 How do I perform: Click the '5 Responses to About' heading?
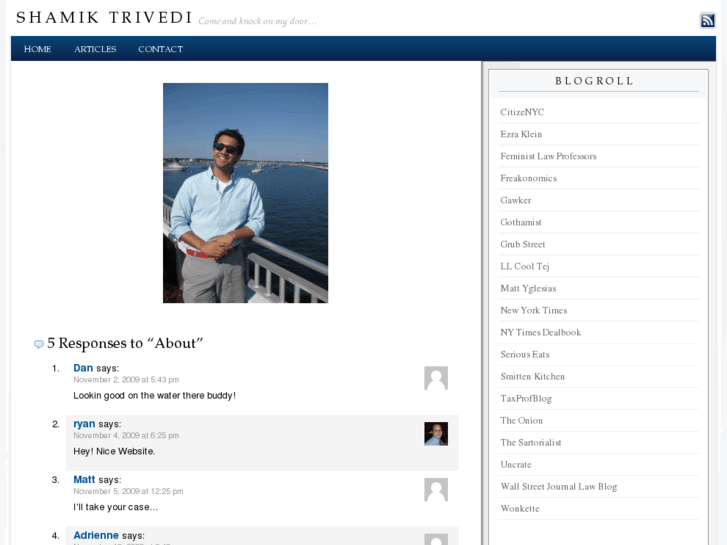(x=125, y=343)
